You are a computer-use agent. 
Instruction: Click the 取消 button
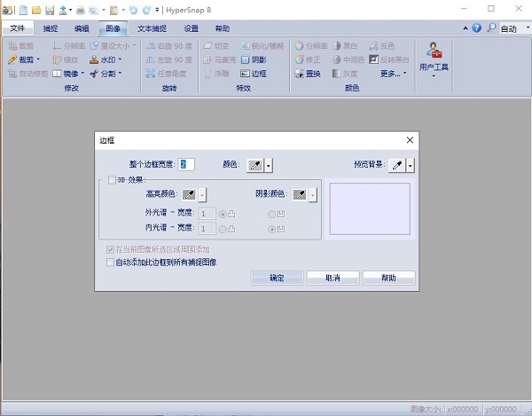tap(332, 278)
